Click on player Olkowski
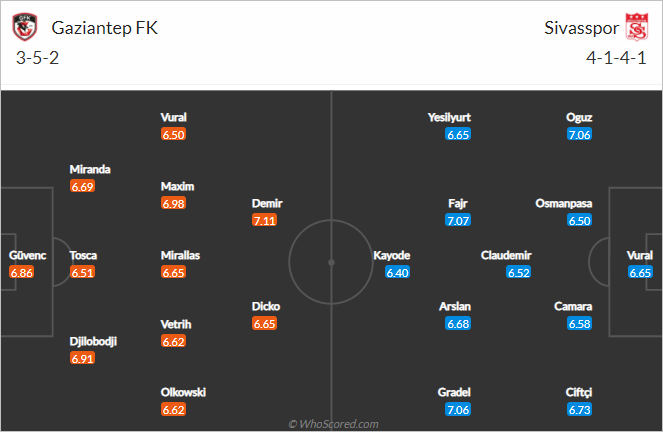 183,392
